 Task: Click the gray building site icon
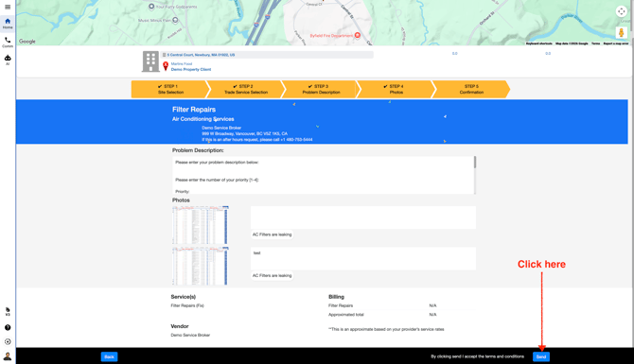150,61
